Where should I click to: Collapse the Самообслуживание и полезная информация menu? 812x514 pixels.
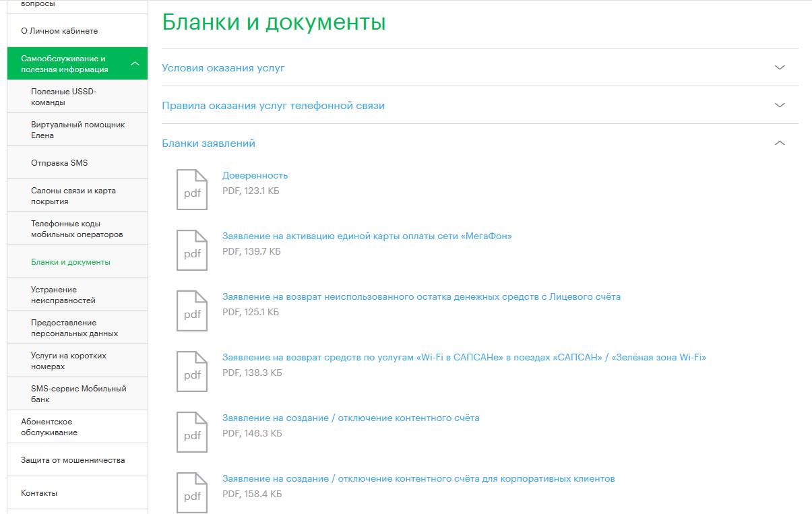(x=135, y=64)
